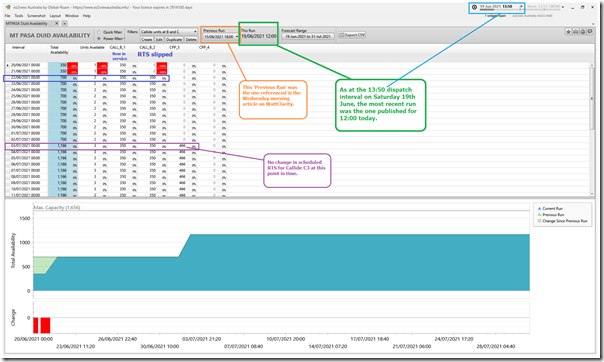Screen dimensions: 604x362
Task: Open the Layout menu
Action: coord(55,16)
